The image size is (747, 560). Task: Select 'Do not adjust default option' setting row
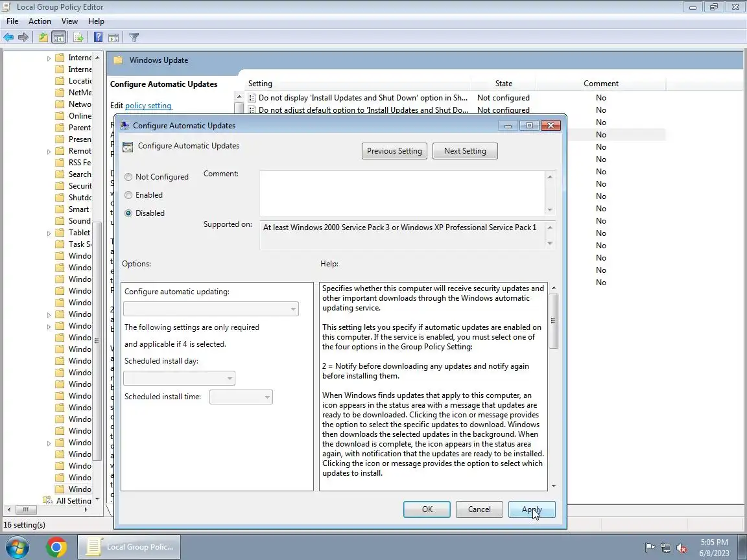tap(455, 110)
